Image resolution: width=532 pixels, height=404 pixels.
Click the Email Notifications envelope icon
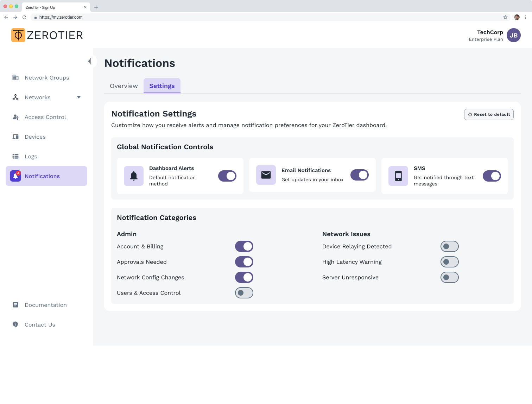(x=266, y=175)
